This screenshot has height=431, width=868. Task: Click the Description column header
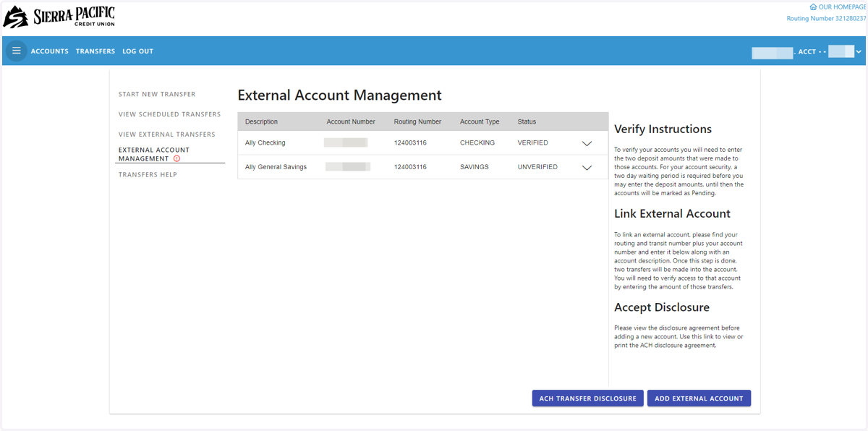click(x=261, y=121)
